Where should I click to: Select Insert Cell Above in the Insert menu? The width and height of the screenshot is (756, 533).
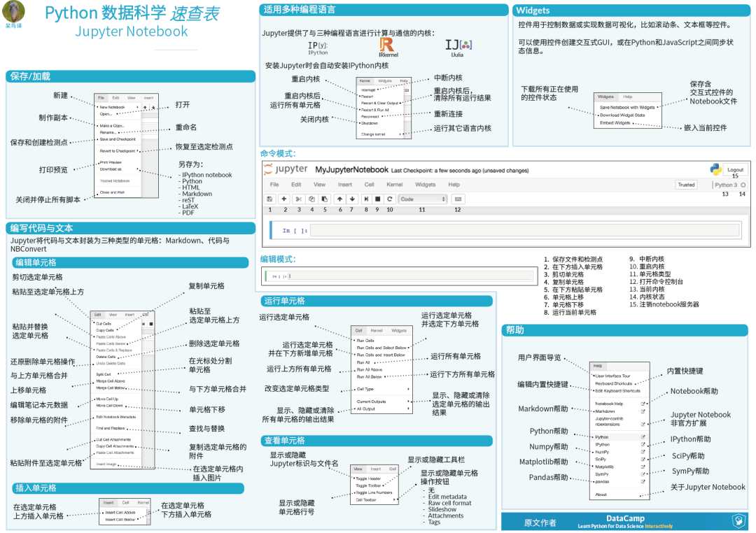(120, 513)
